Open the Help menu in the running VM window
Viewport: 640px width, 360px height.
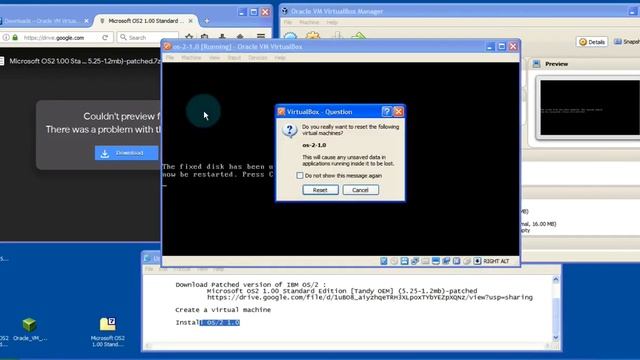(x=280, y=58)
